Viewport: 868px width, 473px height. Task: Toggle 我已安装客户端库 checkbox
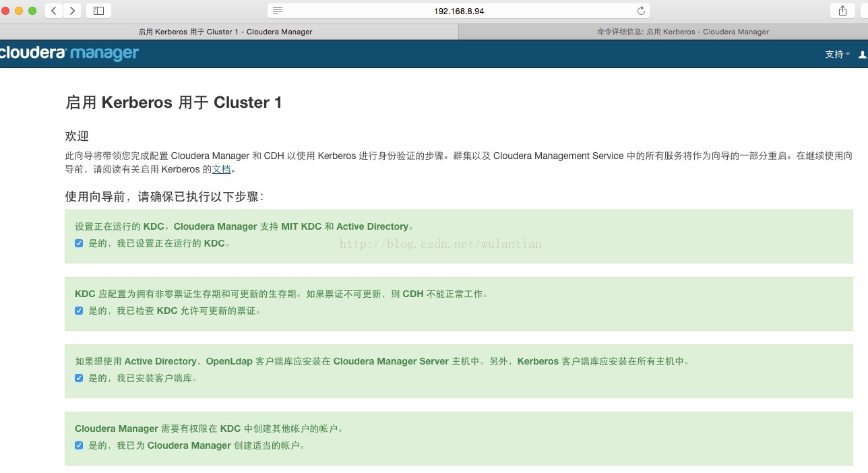click(79, 378)
